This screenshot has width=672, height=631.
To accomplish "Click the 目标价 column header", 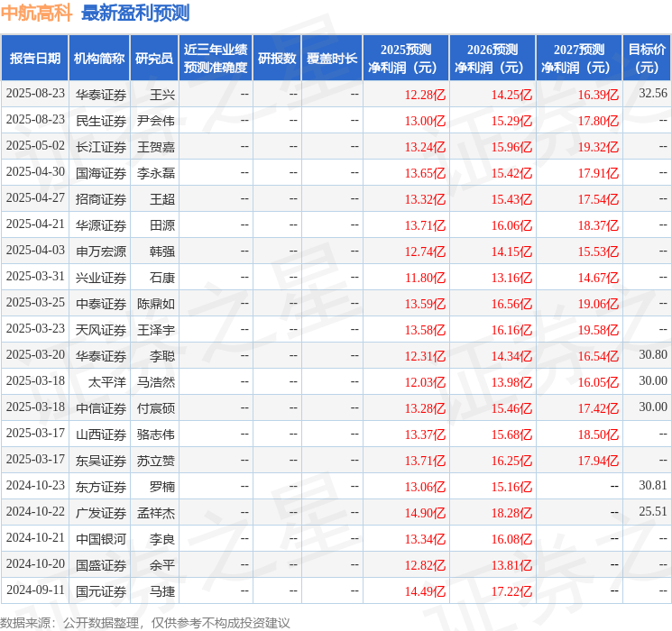I will (646, 59).
